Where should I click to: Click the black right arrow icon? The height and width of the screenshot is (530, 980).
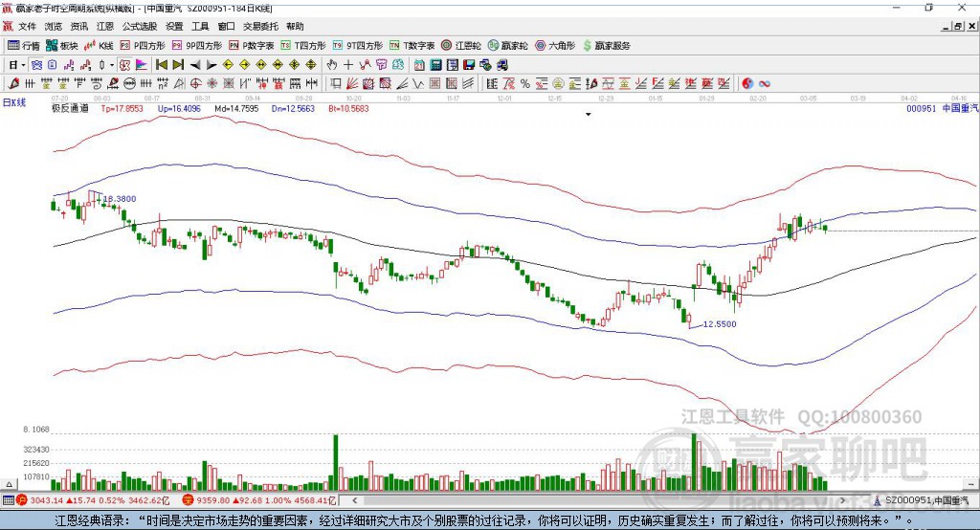coord(212,64)
